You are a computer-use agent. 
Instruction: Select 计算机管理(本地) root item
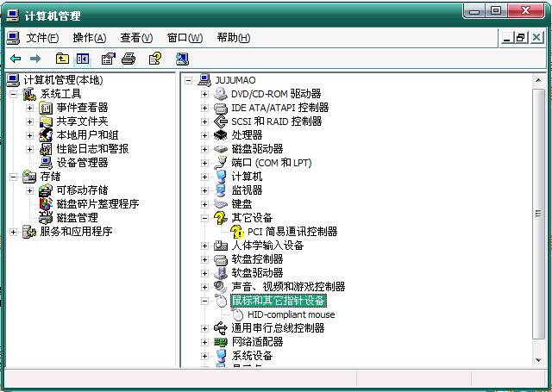point(63,80)
